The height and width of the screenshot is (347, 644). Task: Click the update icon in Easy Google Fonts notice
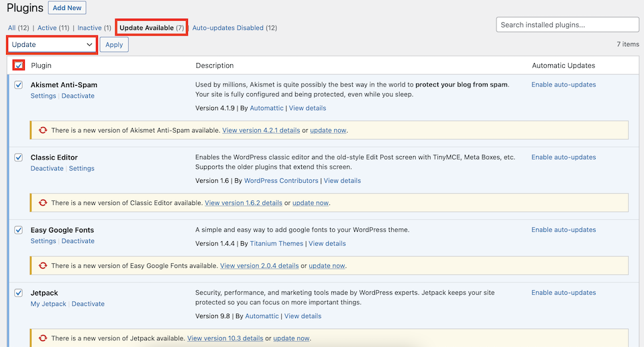pyautogui.click(x=43, y=265)
